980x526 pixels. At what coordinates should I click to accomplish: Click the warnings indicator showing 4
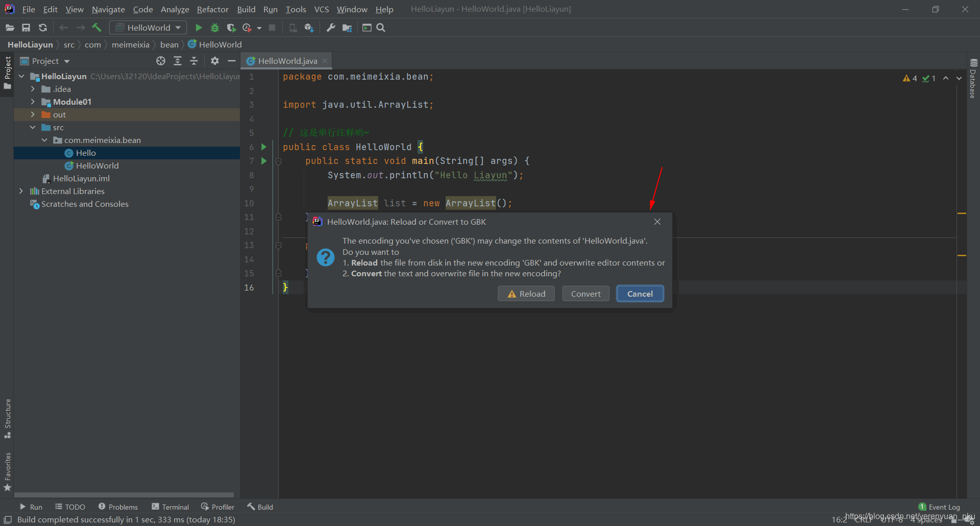tap(910, 78)
